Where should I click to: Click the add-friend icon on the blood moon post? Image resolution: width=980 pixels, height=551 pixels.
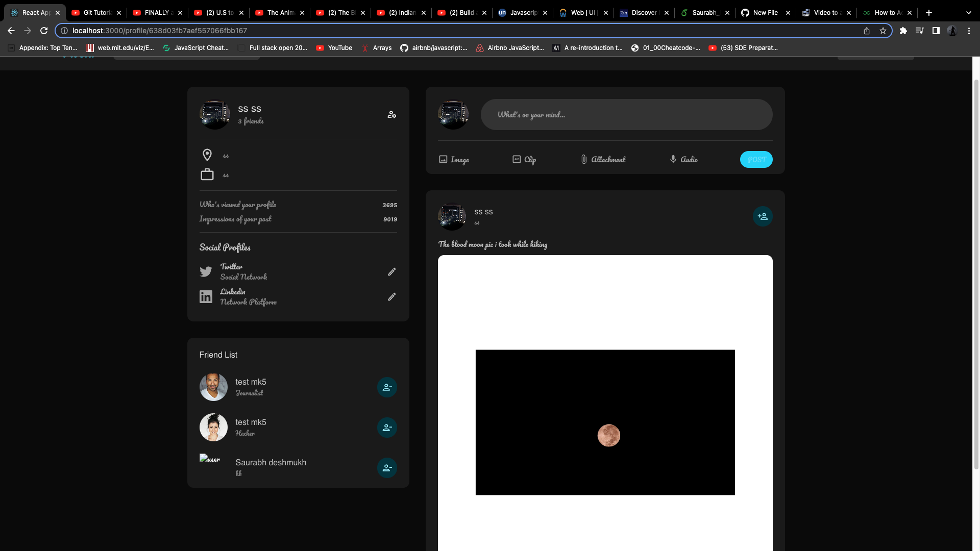pyautogui.click(x=762, y=216)
